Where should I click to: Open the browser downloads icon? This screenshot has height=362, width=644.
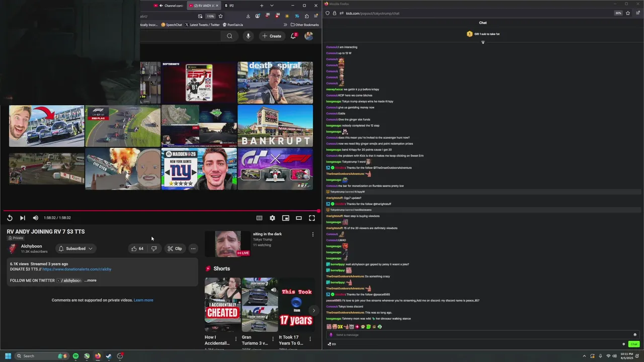tap(249, 16)
